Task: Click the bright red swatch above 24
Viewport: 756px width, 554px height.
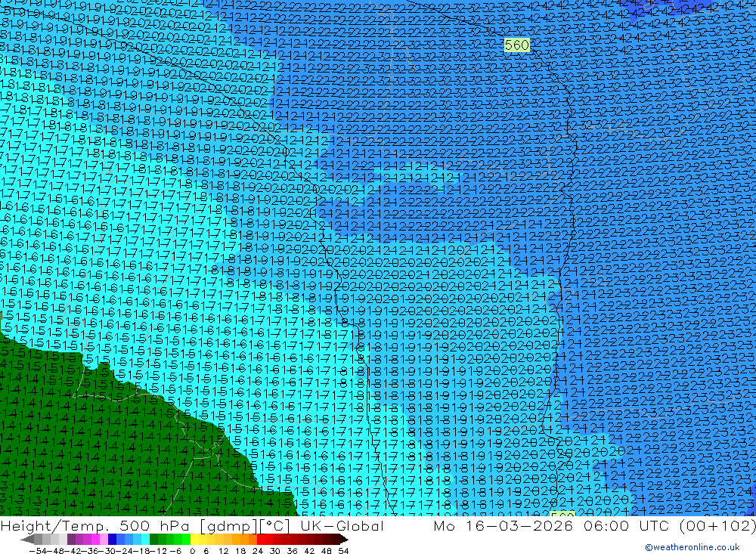Action: click(x=261, y=540)
